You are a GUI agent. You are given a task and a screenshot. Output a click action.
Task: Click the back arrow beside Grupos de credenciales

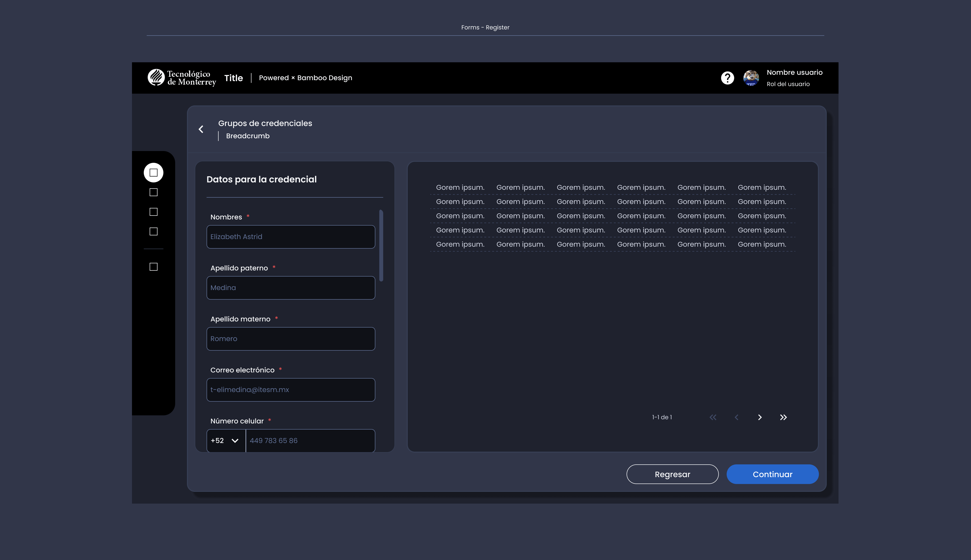tap(201, 129)
